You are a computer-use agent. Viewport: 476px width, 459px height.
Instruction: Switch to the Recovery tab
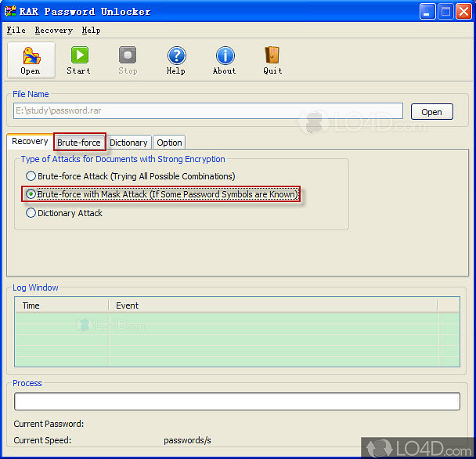30,141
